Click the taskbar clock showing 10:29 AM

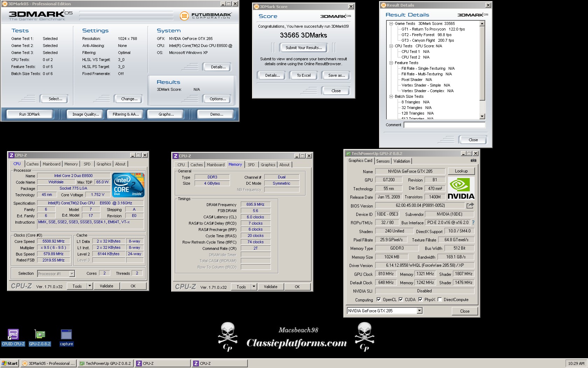pyautogui.click(x=576, y=363)
